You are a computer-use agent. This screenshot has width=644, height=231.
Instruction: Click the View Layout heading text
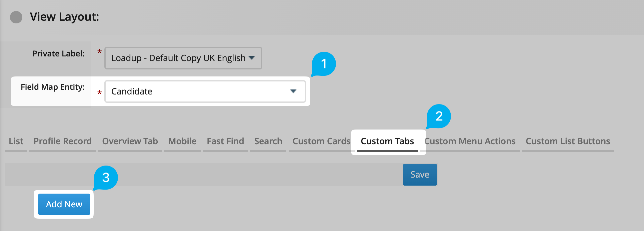pos(64,17)
